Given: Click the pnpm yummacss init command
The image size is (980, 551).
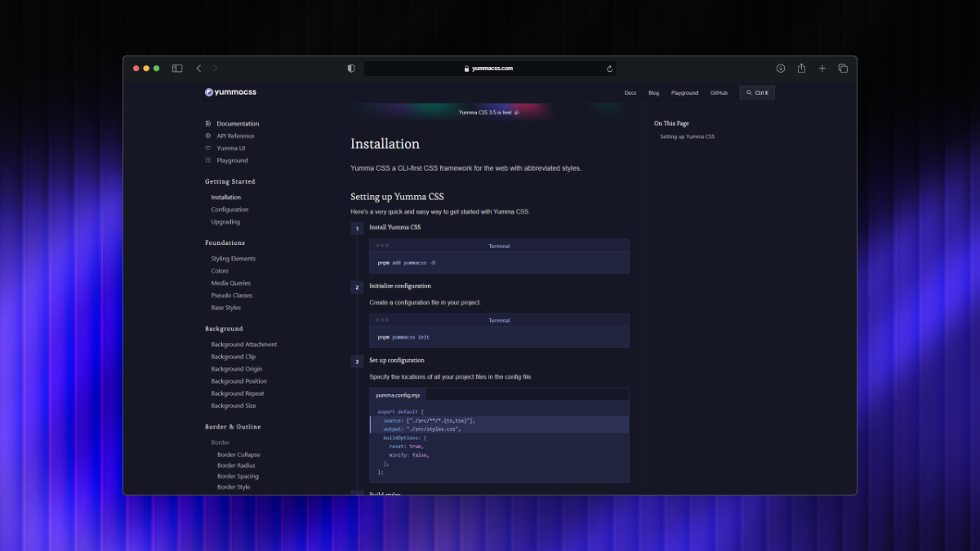Looking at the screenshot, I should tap(403, 337).
